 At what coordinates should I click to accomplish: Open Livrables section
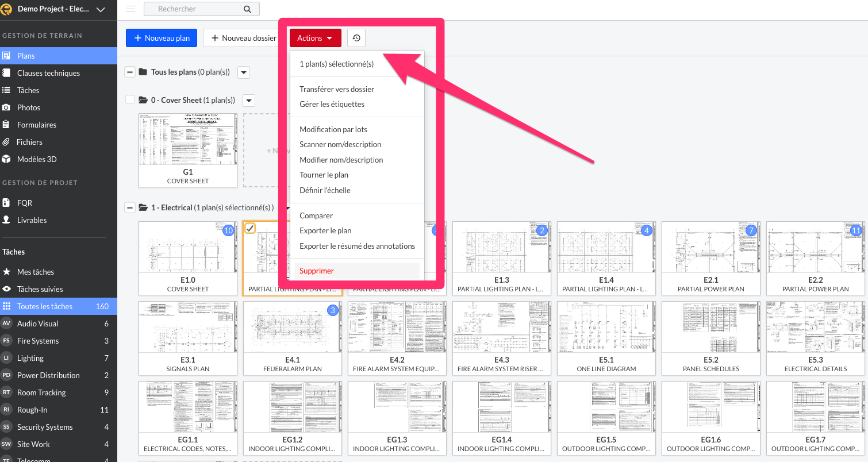[x=59, y=220]
